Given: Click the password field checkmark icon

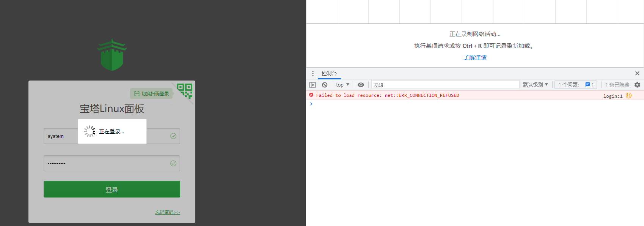Looking at the screenshot, I should (x=173, y=163).
